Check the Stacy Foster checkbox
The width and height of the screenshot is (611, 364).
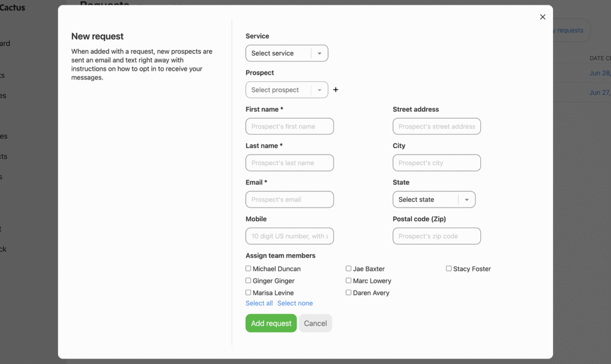[449, 269]
